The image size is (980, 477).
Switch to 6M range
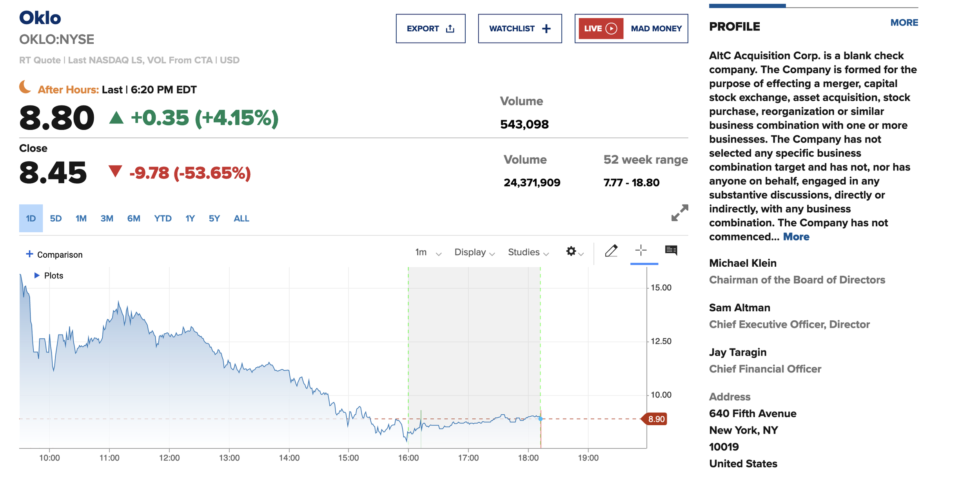(x=134, y=218)
